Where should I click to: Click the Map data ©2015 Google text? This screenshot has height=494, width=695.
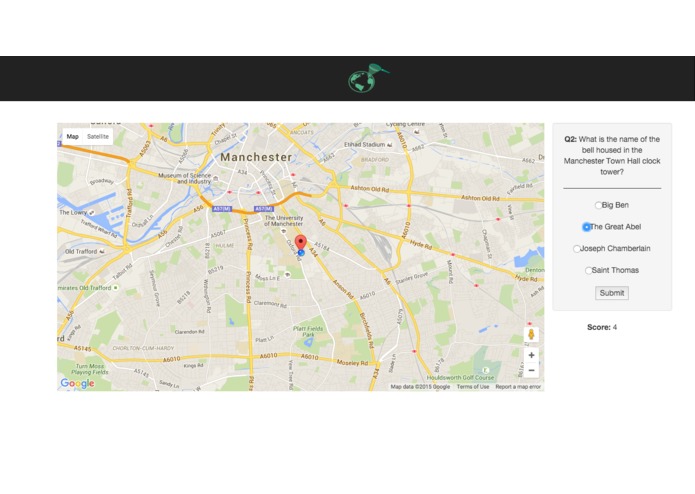420,387
